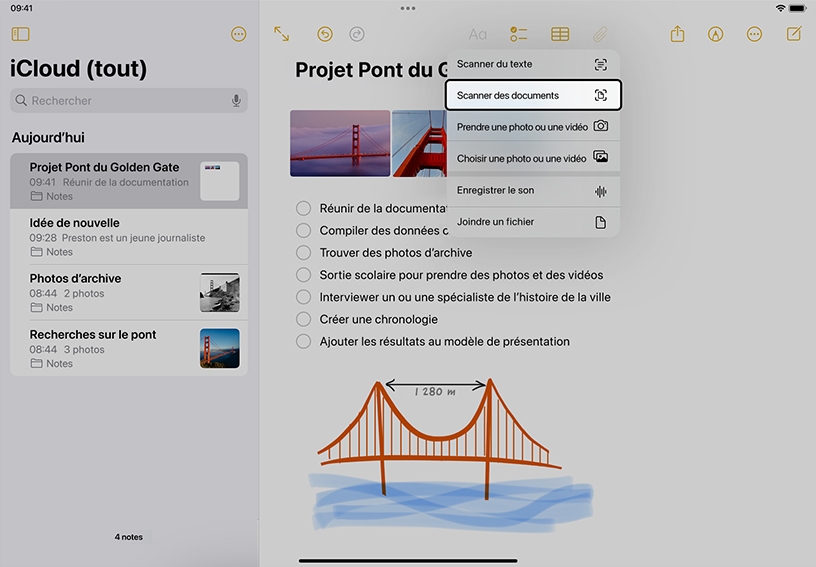The height and width of the screenshot is (567, 816).
Task: Choose Joindre un fichier
Action: (x=533, y=222)
